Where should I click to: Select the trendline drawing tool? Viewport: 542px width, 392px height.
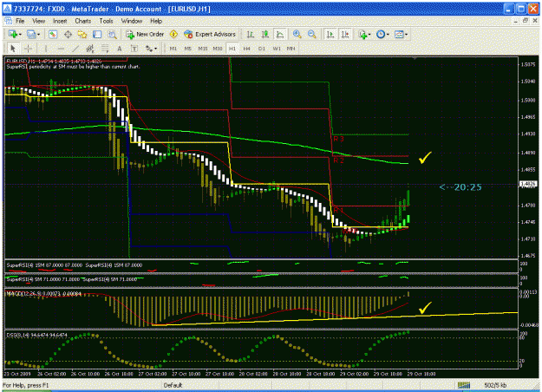75,49
